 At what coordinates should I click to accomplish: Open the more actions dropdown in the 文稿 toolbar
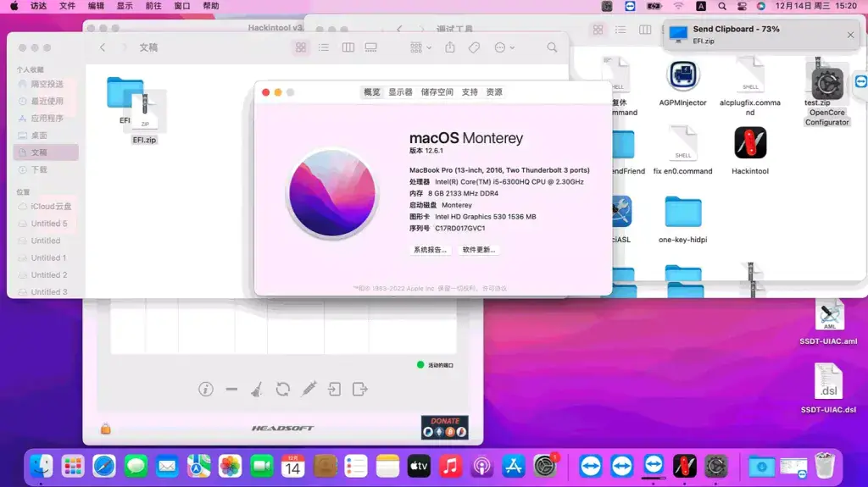pos(504,47)
